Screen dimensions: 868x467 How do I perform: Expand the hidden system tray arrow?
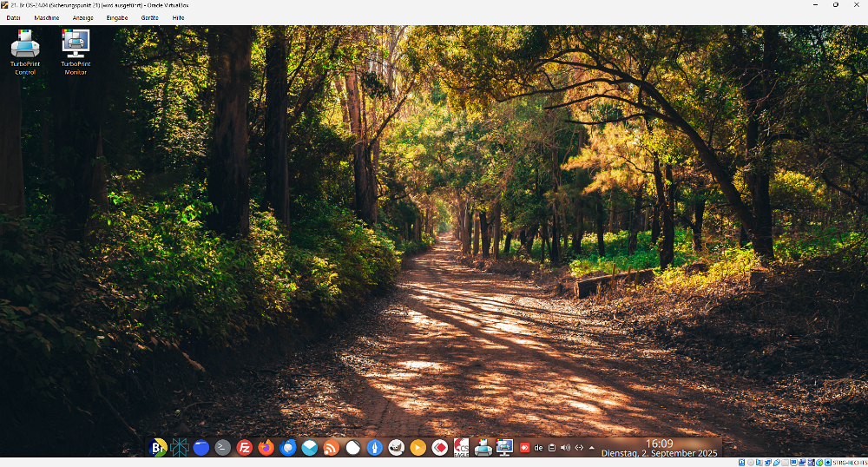pyautogui.click(x=592, y=448)
